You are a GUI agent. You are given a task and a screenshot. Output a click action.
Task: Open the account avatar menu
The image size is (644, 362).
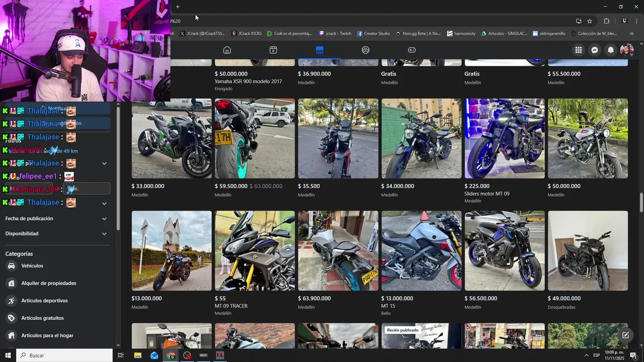click(x=627, y=50)
